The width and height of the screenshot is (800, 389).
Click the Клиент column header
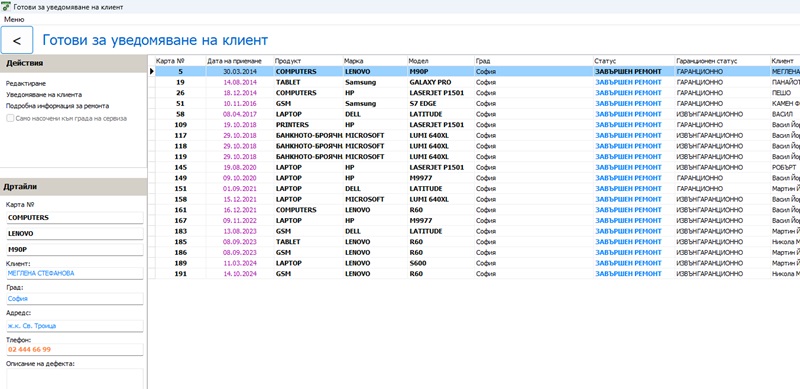coord(785,61)
